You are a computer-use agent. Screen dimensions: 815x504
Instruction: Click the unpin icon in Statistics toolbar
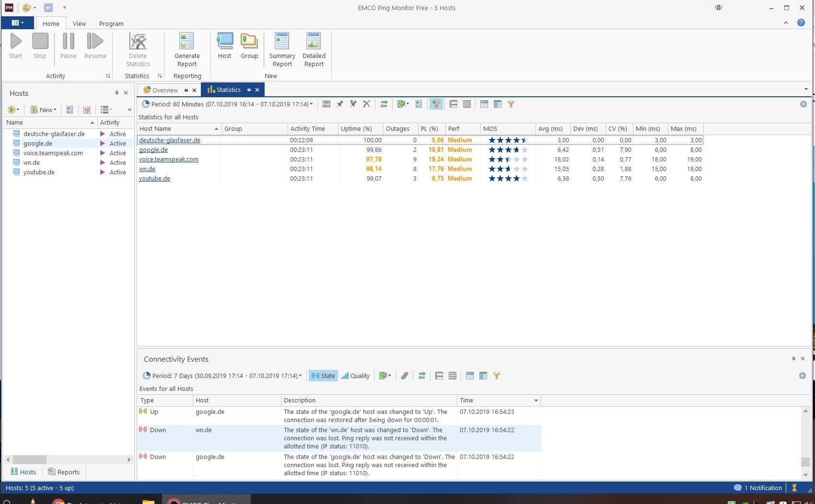click(x=353, y=104)
